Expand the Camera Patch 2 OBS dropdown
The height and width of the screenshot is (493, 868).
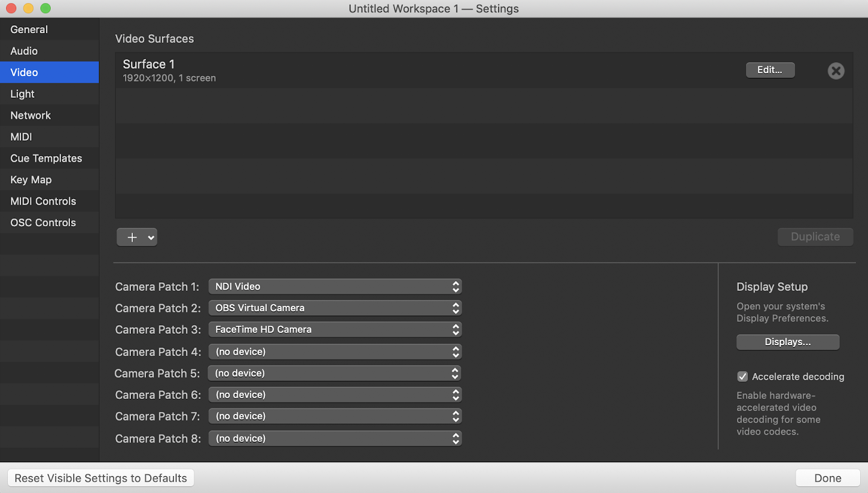coord(334,308)
